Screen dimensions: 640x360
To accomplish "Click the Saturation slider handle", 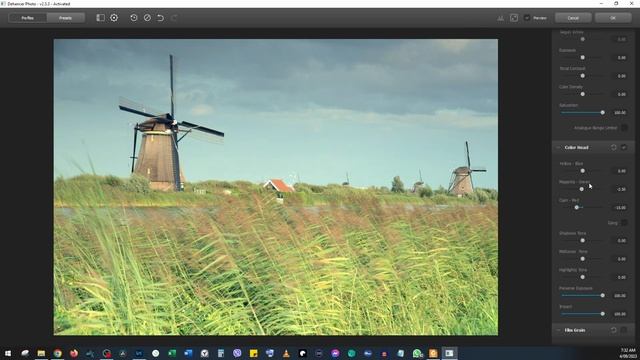I will tap(602, 113).
